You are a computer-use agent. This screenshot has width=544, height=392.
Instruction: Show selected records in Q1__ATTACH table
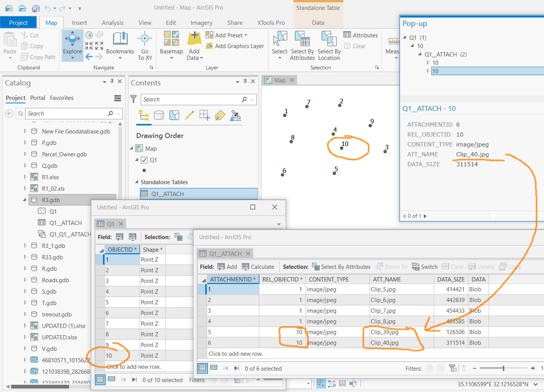coord(214,368)
